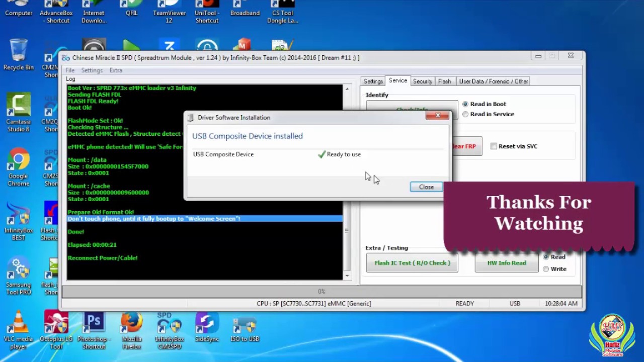Viewport: 644px width, 362px height.
Task: Click "USB Composite Device installed" heading
Action: 248,136
